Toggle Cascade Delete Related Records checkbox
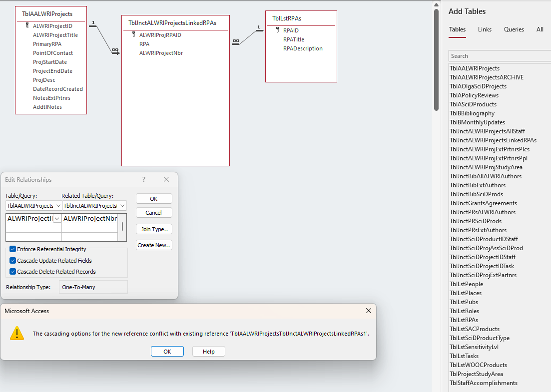 tap(12, 272)
